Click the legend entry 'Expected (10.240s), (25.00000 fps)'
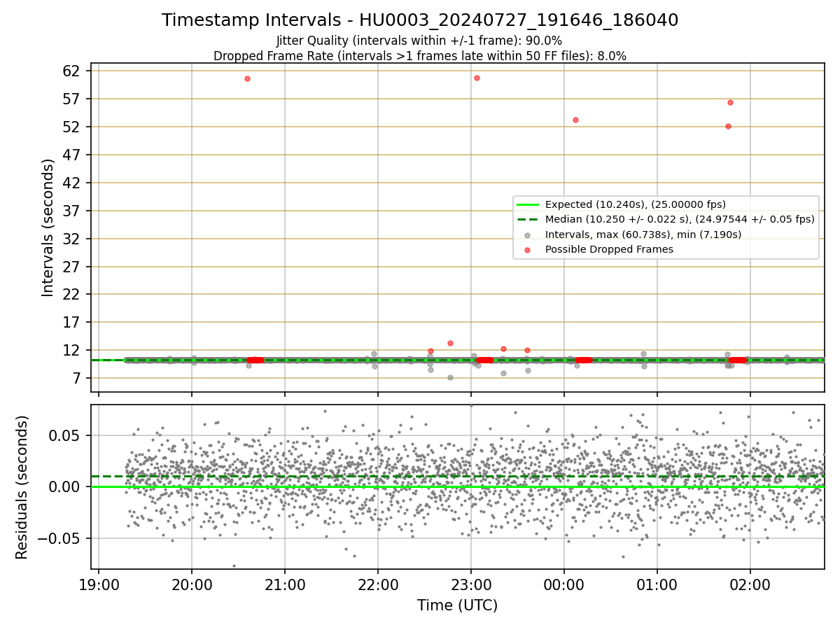840x630 pixels. [636, 204]
